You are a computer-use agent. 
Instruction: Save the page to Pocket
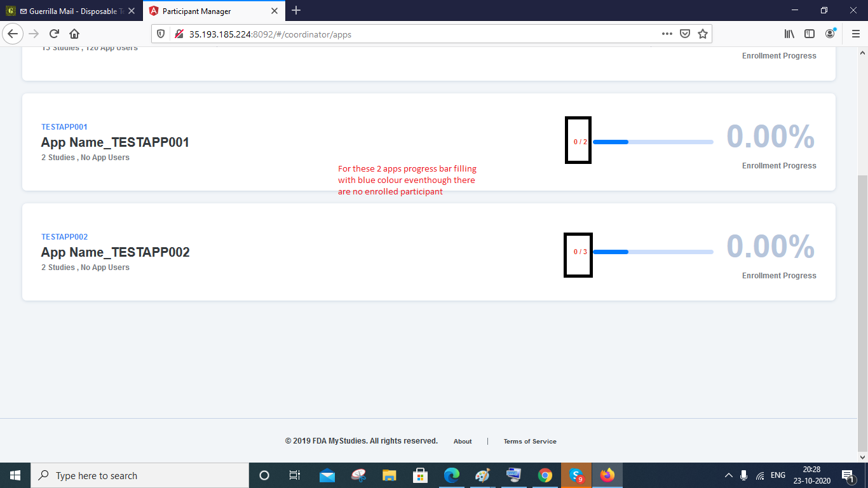tap(685, 34)
